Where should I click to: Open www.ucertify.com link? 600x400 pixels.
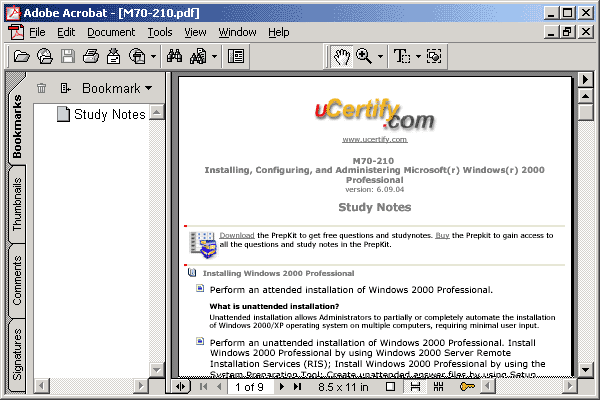click(375, 140)
